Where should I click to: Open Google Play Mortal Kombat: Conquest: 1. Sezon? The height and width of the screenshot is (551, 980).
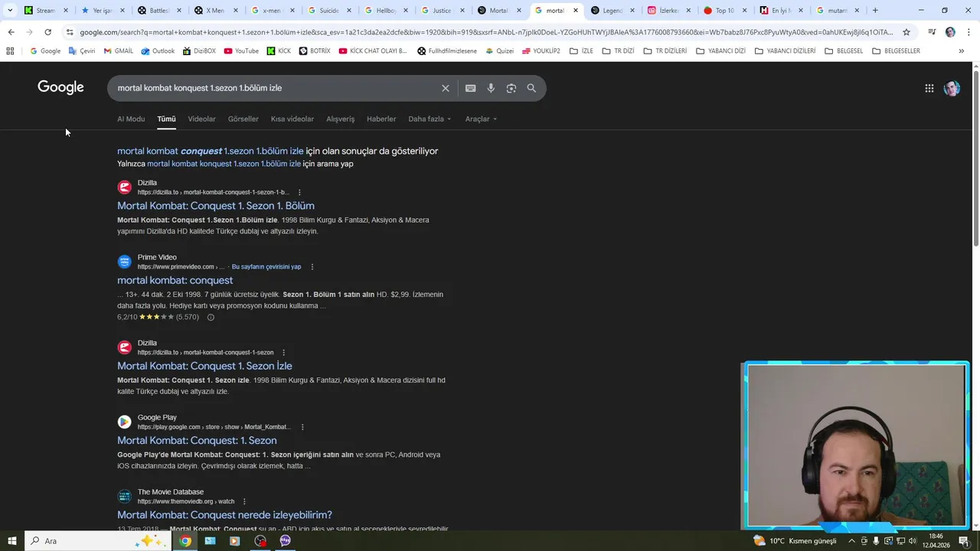click(197, 440)
